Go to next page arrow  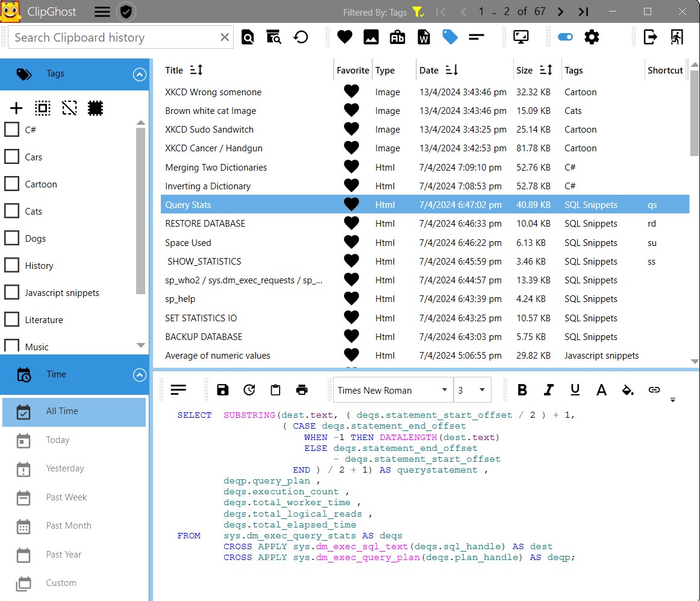tap(560, 11)
